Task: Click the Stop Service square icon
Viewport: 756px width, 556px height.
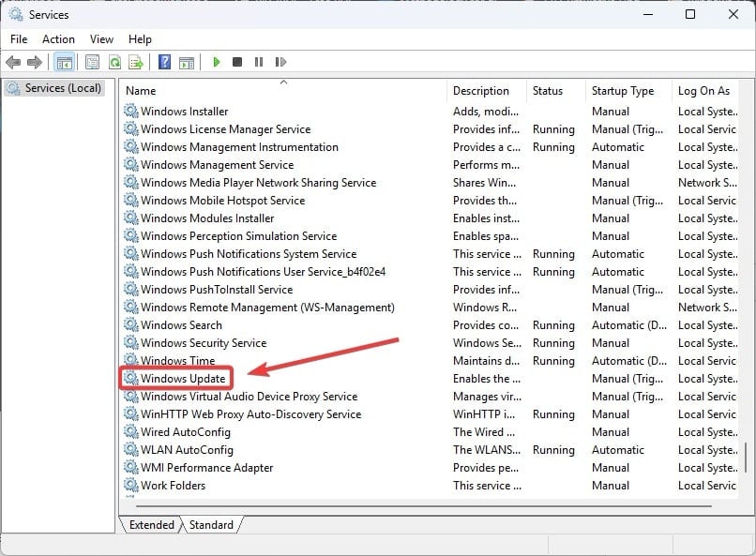Action: click(237, 62)
